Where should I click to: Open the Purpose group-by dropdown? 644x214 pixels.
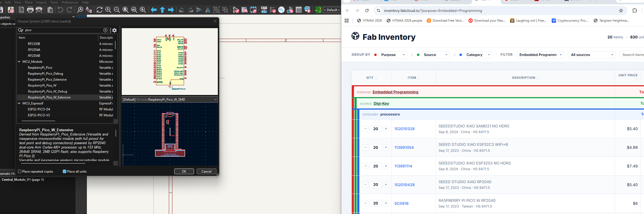[393, 55]
